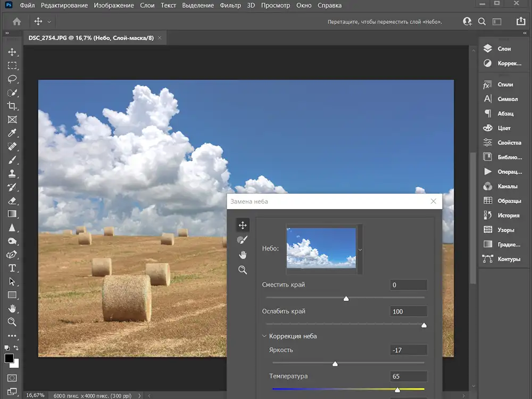Open the Слои menu in menu bar

tap(147, 5)
